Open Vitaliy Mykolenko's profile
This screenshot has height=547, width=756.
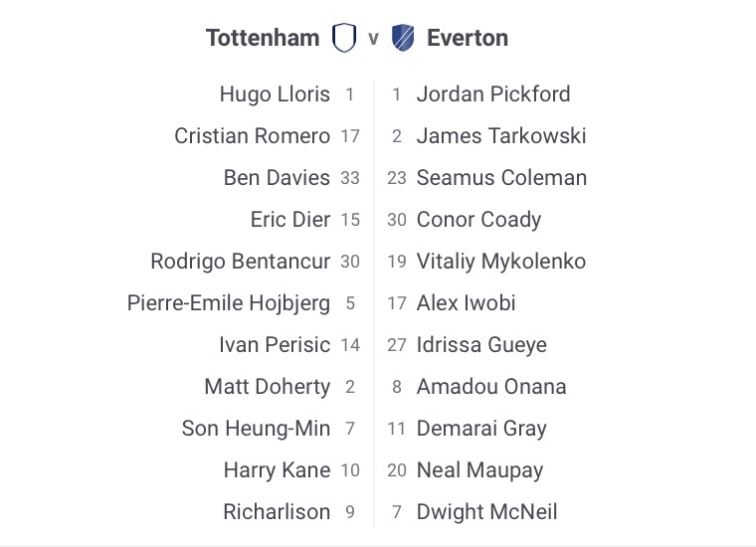tap(501, 262)
